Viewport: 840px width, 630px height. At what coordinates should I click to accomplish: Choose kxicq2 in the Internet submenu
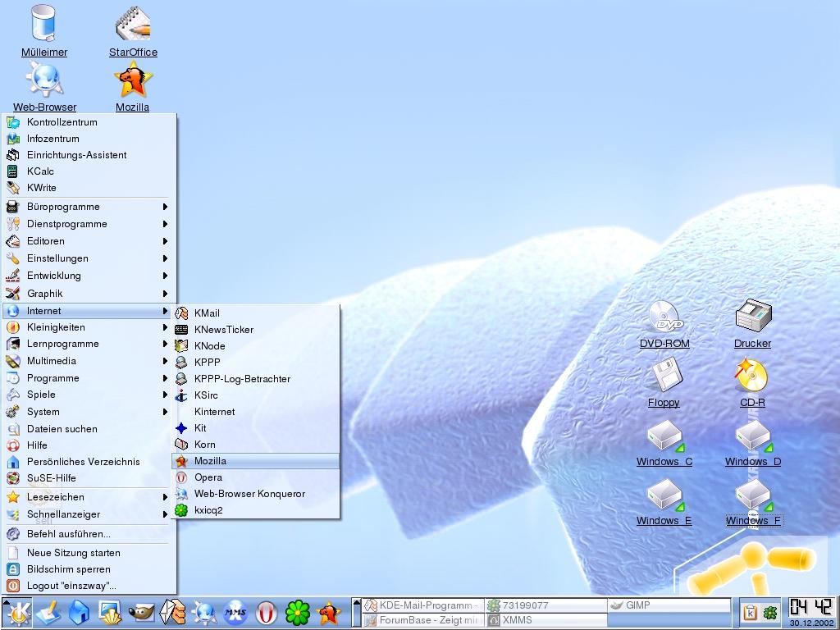pyautogui.click(x=256, y=510)
